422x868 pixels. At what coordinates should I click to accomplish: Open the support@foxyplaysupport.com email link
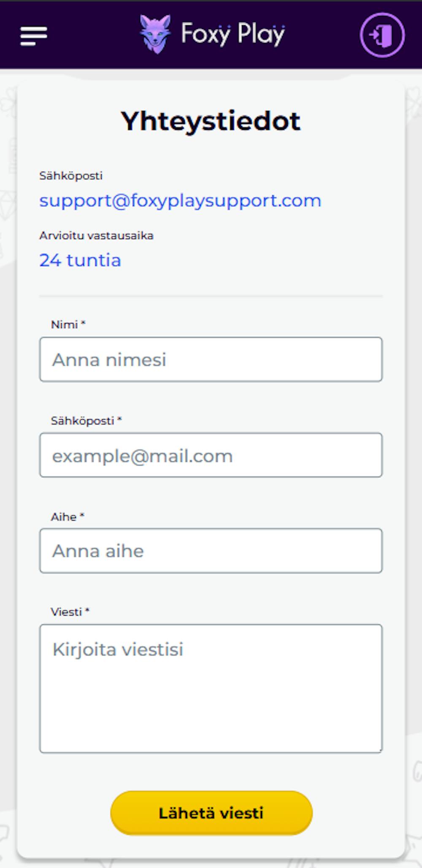click(180, 201)
